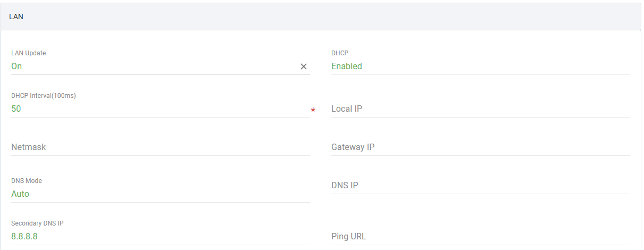Click the 8.8.8.8 value text

24,237
